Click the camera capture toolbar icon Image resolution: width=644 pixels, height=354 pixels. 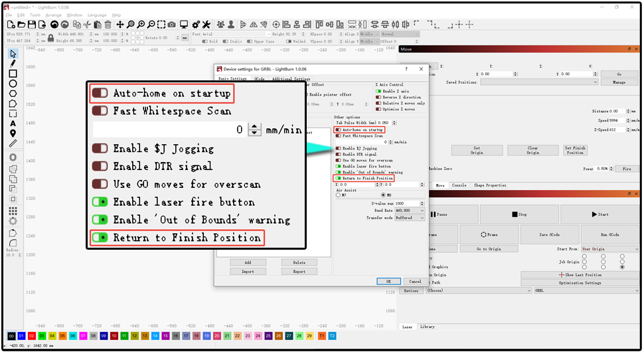coord(172,25)
